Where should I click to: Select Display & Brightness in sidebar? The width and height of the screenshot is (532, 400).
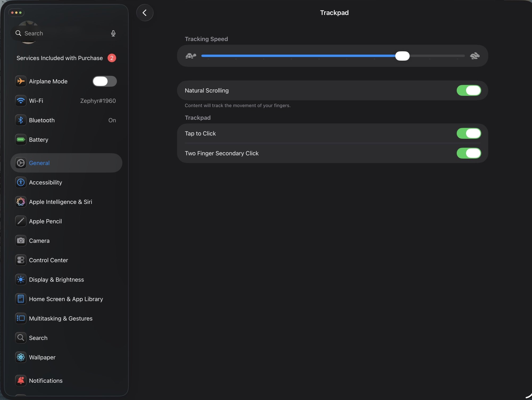[56, 280]
